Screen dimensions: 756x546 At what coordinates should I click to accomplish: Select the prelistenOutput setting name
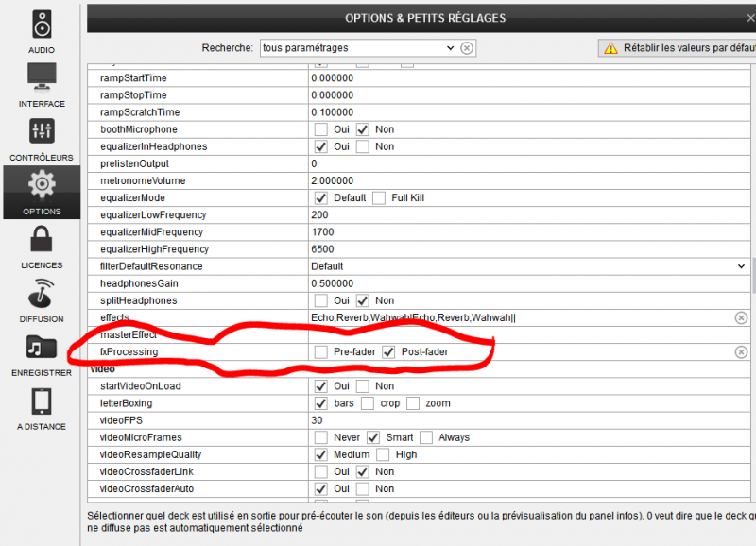(134, 163)
